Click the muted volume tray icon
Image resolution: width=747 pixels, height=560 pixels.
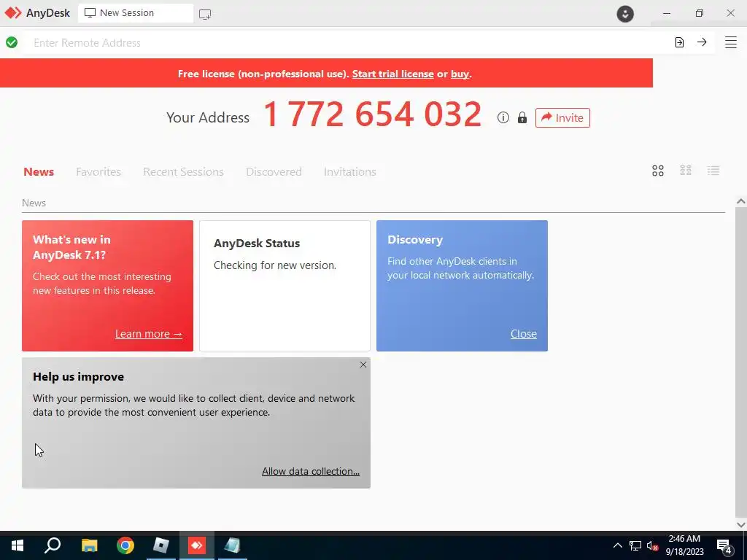[x=652, y=545]
